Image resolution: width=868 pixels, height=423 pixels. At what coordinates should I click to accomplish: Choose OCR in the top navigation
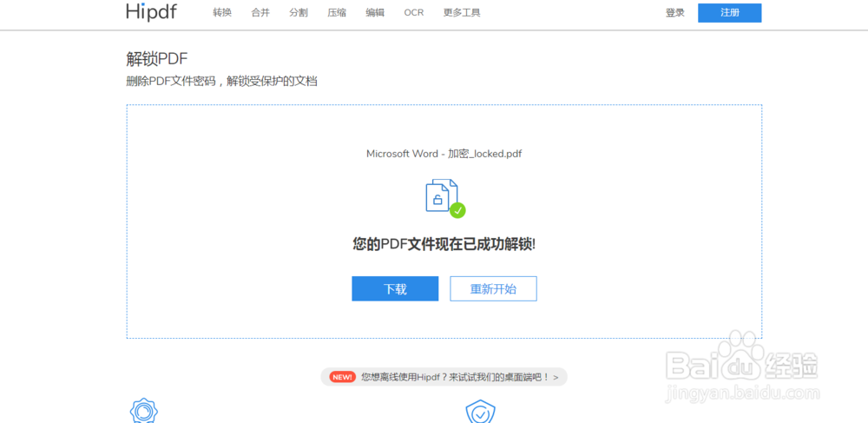[413, 12]
